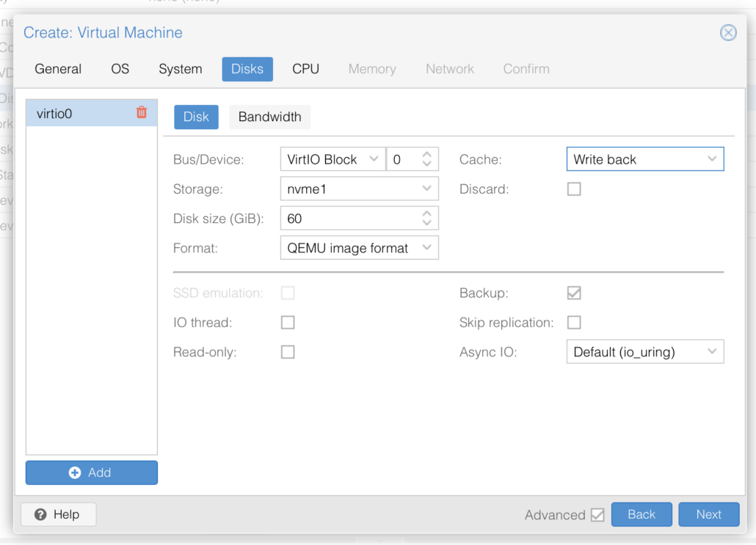756x545 pixels.
Task: Delete the virtio0 disk with trash icon
Action: [142, 113]
